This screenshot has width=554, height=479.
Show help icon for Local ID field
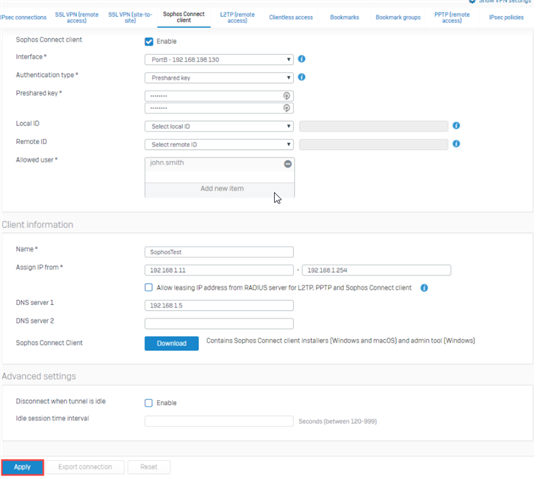pos(456,126)
